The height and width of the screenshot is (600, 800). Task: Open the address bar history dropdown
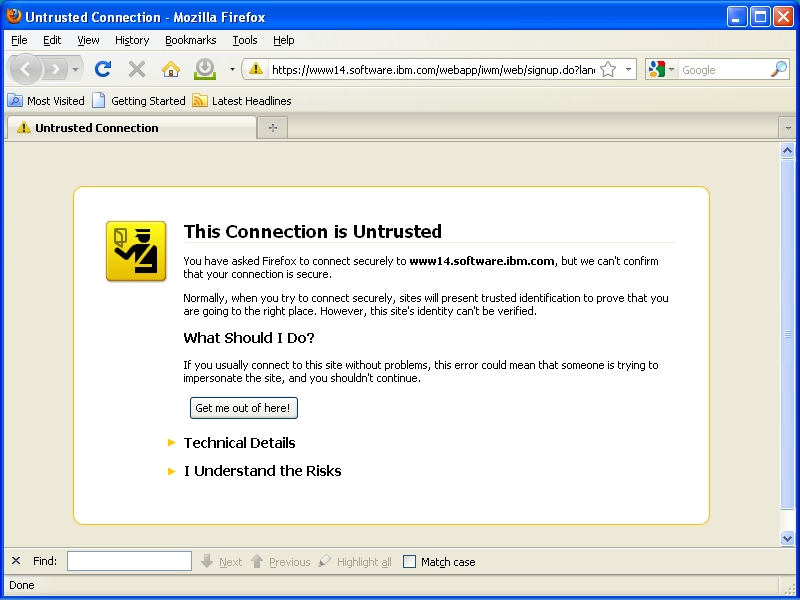point(629,69)
